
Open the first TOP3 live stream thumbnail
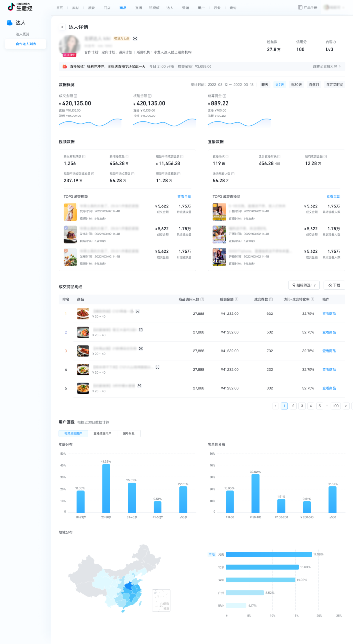(x=219, y=212)
